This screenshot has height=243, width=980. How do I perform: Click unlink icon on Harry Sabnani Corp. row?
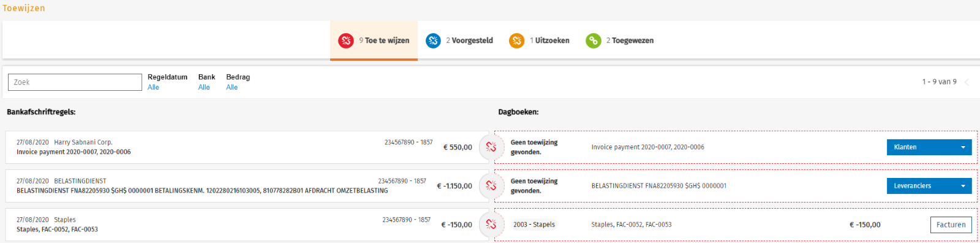(x=491, y=147)
